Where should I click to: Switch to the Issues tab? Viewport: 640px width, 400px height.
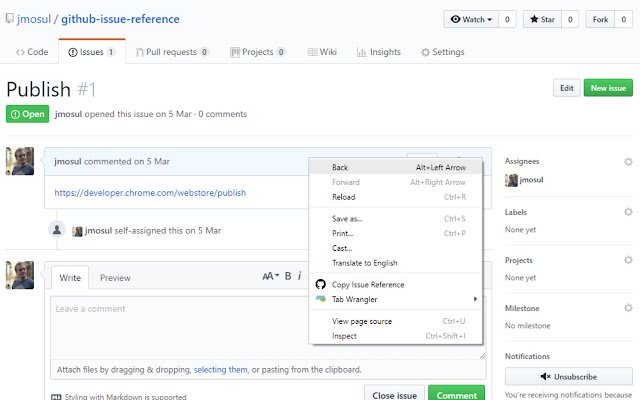[92, 52]
